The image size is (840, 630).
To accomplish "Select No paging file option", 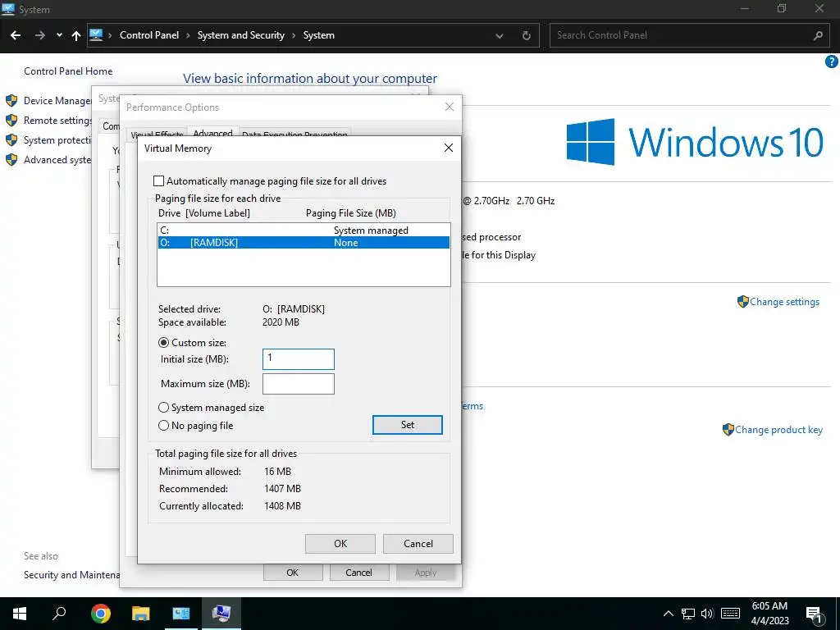I will pyautogui.click(x=163, y=426).
